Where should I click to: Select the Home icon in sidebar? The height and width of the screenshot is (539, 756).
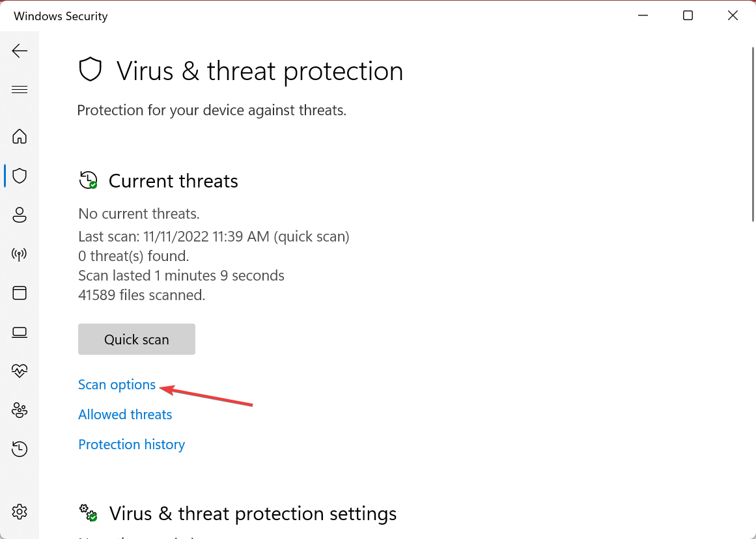[20, 137]
